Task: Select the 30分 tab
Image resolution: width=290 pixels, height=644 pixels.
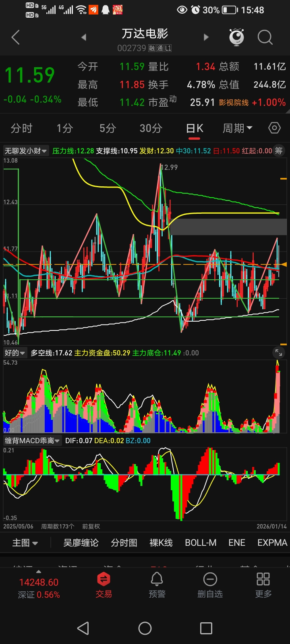Action: [151, 128]
